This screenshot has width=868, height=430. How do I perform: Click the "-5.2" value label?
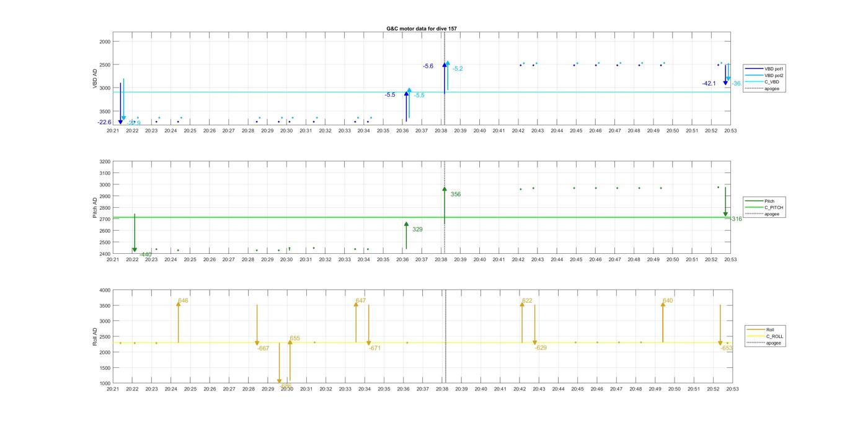click(458, 68)
